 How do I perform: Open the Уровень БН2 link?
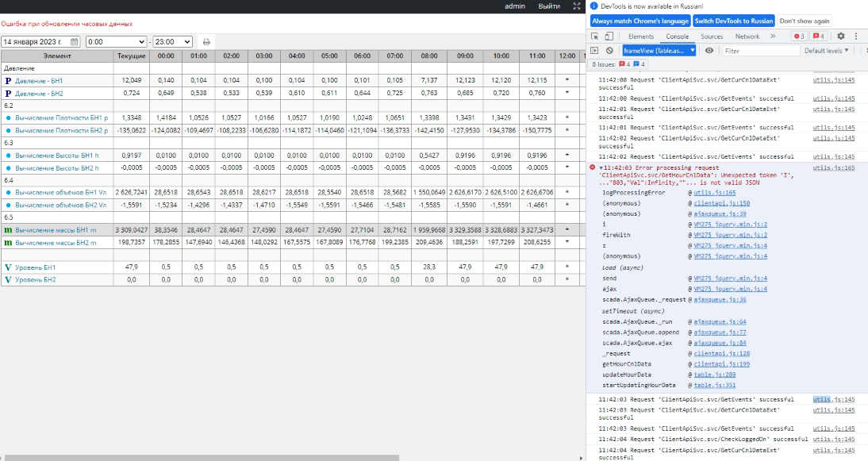click(x=36, y=279)
